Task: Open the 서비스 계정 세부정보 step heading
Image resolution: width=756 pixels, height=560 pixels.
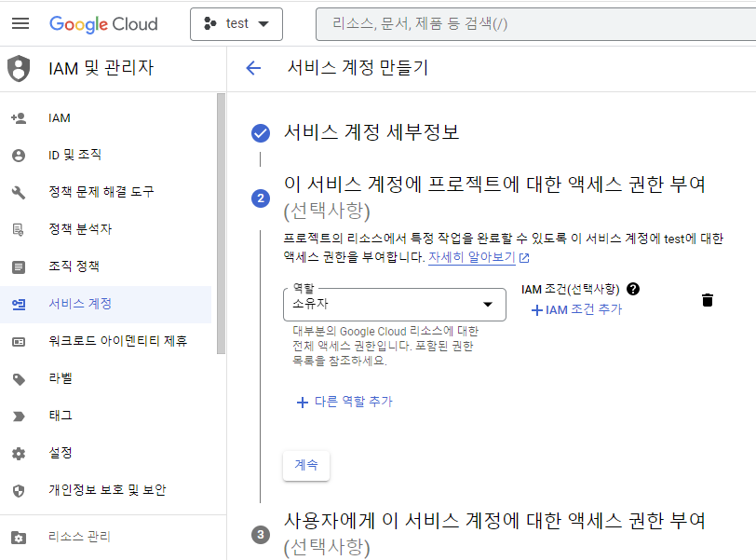Action: coord(371,132)
